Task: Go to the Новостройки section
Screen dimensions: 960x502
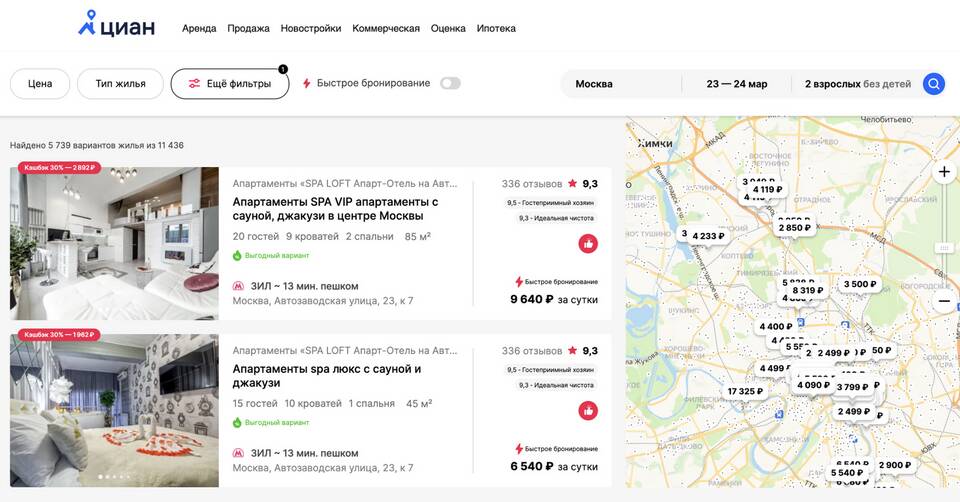Action: tap(311, 28)
